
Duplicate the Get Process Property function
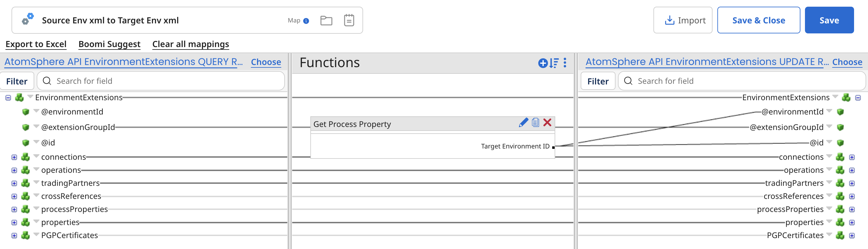[x=536, y=123]
